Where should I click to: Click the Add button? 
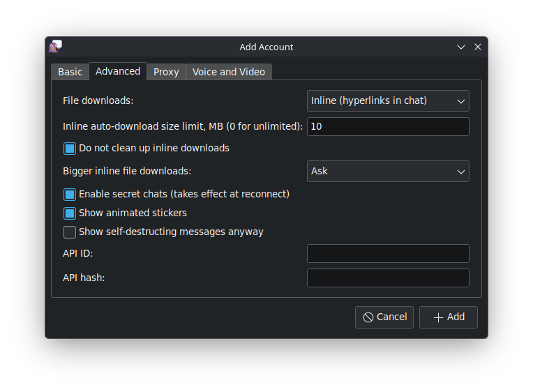[x=449, y=317]
